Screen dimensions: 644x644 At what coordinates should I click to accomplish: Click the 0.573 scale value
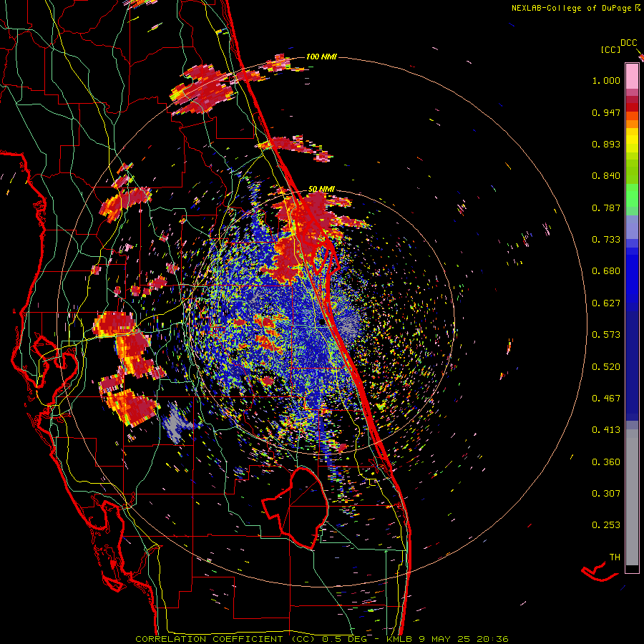coord(606,335)
